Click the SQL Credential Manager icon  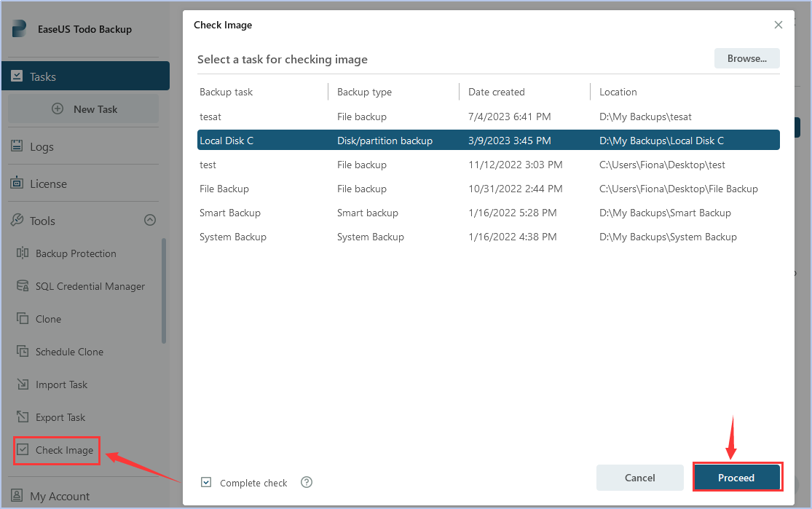pos(22,286)
